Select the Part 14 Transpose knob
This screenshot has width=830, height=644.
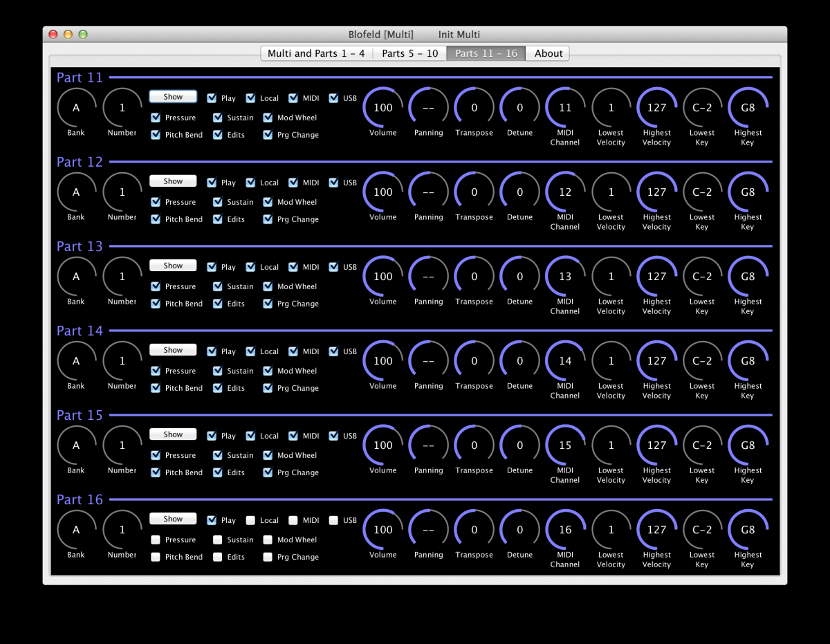474,361
